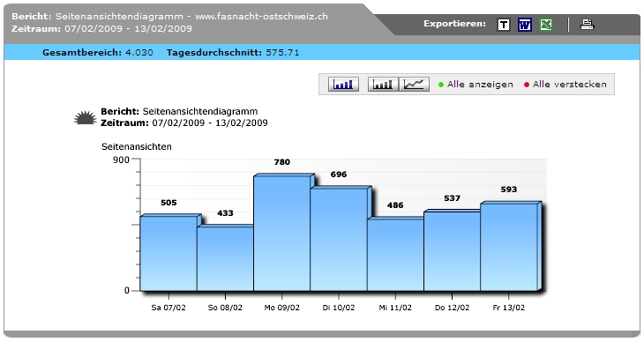The width and height of the screenshot is (644, 342).
Task: Click the sunburst logo beside Bericht
Action: pyautogui.click(x=85, y=117)
